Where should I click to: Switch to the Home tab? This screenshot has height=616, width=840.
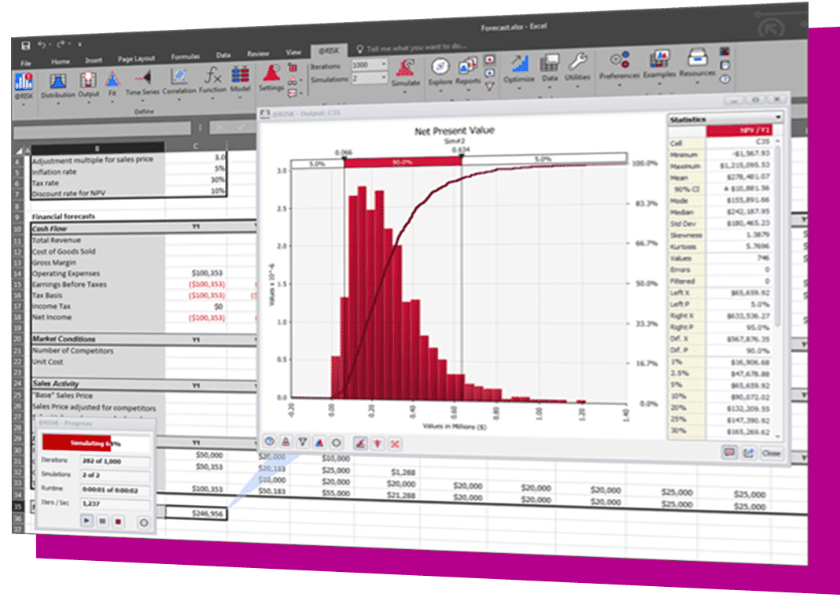point(60,61)
